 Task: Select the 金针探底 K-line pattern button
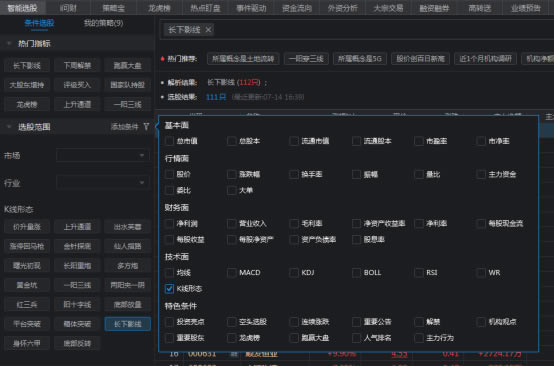tap(77, 246)
